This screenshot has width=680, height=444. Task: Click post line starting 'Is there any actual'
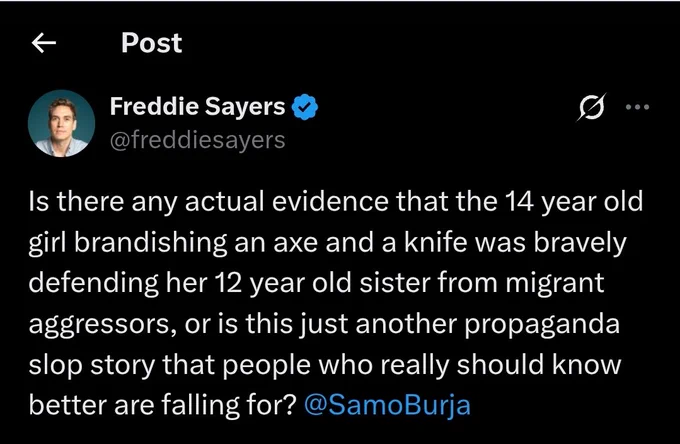(336, 202)
